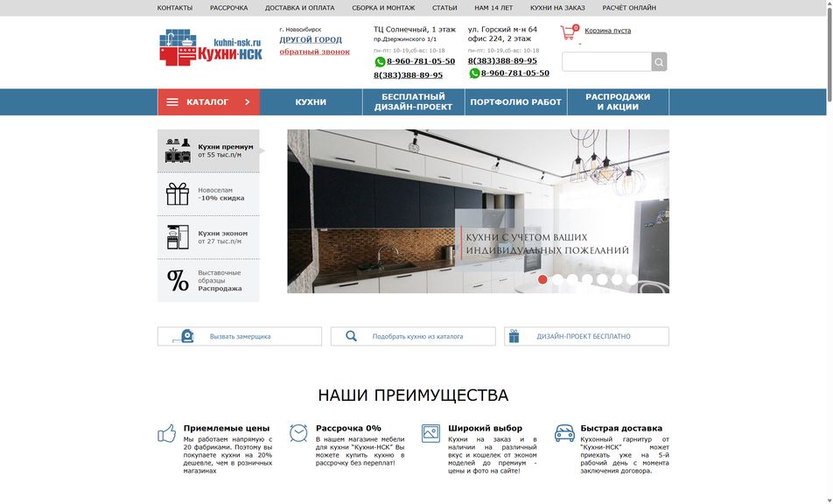Select sixth slider pagination dot
833x504 pixels.
pos(617,279)
